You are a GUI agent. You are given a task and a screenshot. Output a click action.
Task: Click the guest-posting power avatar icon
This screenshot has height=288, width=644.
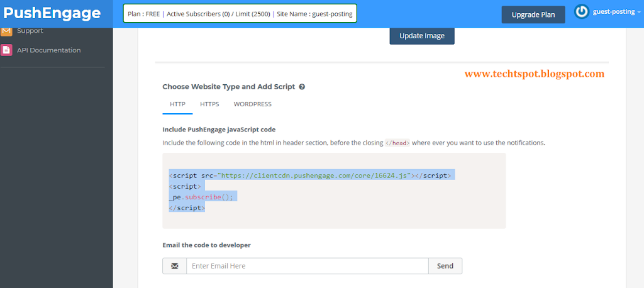click(x=582, y=12)
